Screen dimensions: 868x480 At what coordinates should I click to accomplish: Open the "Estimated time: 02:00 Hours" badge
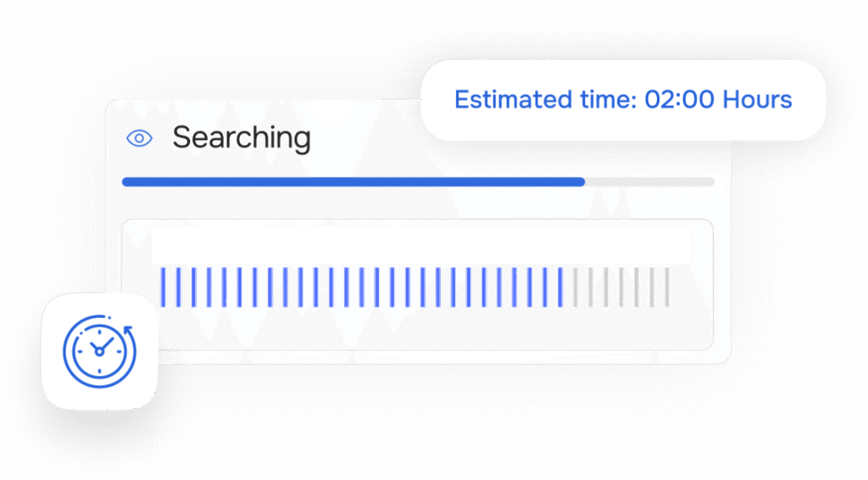[x=623, y=100]
